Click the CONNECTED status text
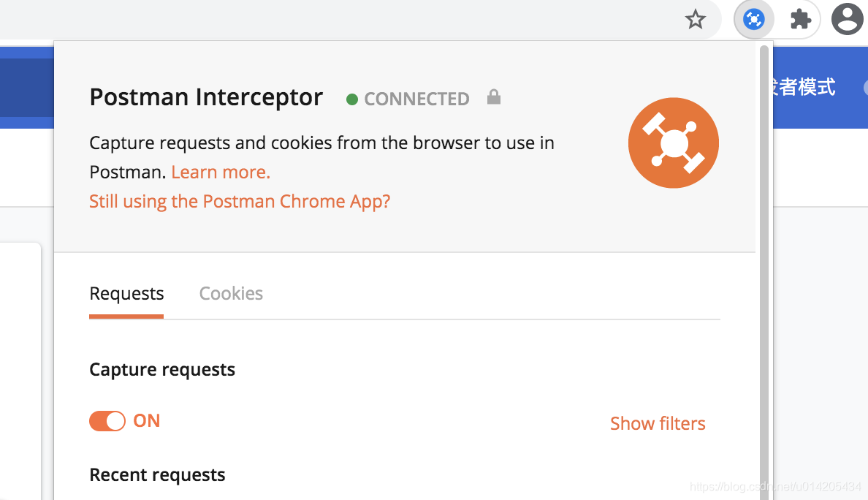 (x=416, y=99)
